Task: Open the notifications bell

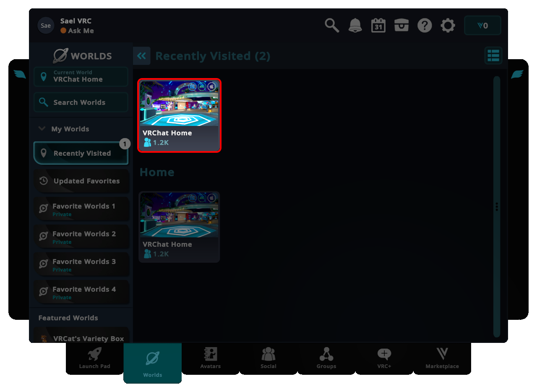Action: coord(355,26)
